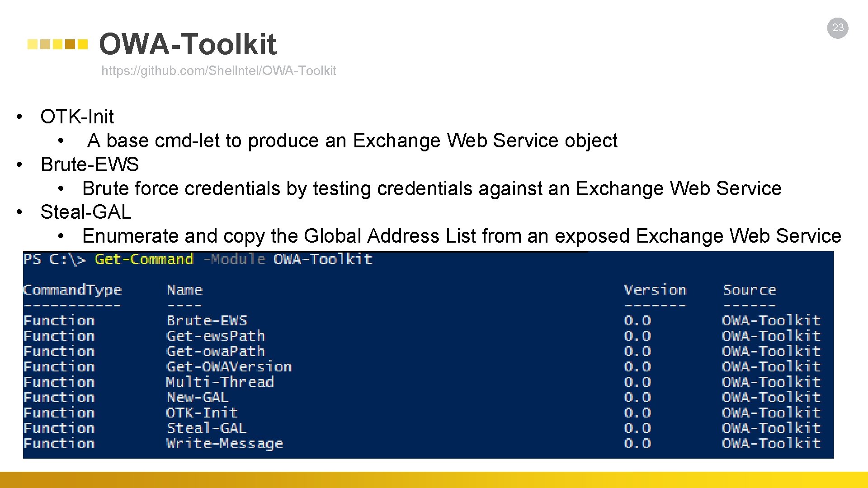Click the Write-Message function name
This screenshot has height=488, width=868.
pyautogui.click(x=225, y=444)
